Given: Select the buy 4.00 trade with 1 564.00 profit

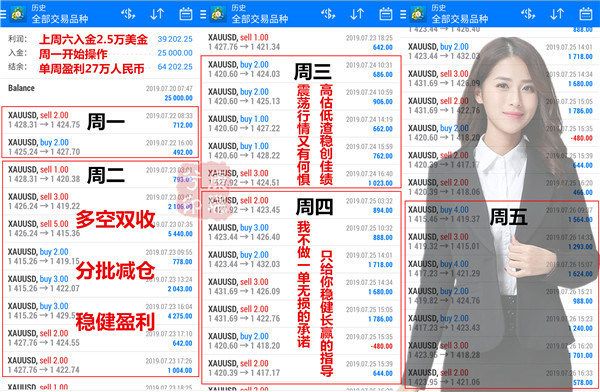Looking at the screenshot, I should tap(501, 214).
